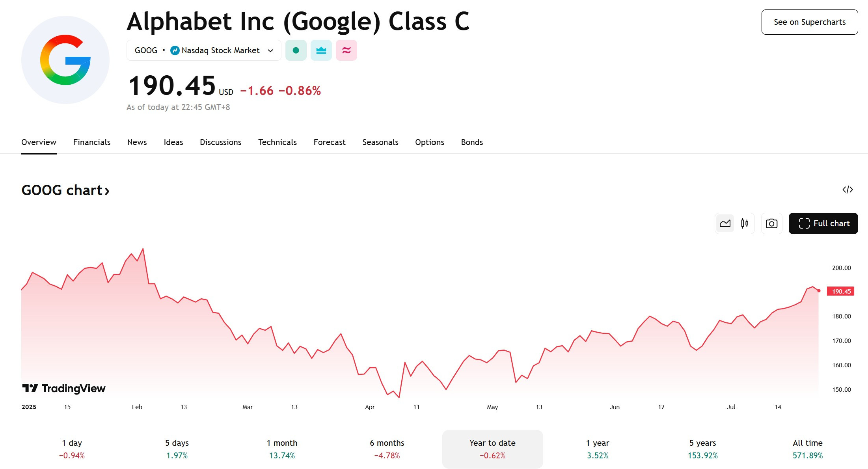Click the Google logo image
Screen dimensions: 868x469
(x=65, y=60)
